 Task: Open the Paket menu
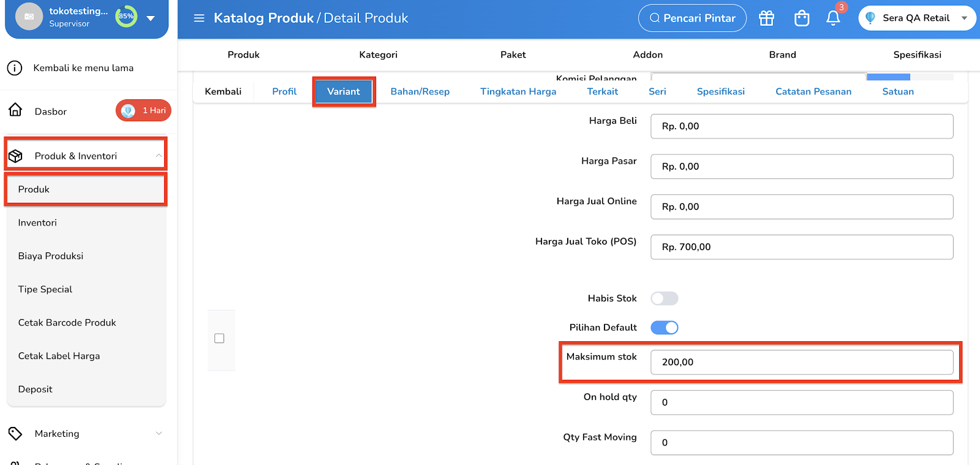click(x=513, y=55)
